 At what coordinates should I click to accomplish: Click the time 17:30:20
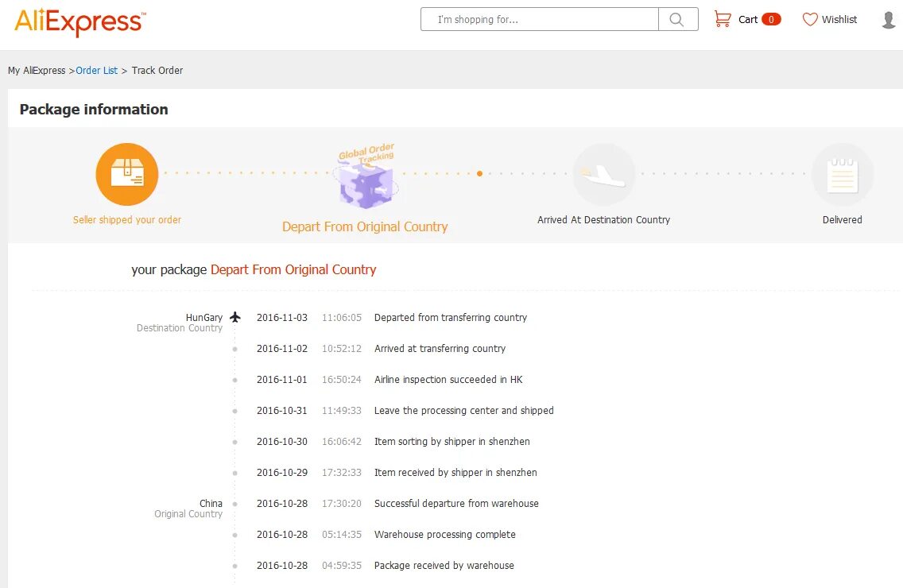(x=342, y=503)
